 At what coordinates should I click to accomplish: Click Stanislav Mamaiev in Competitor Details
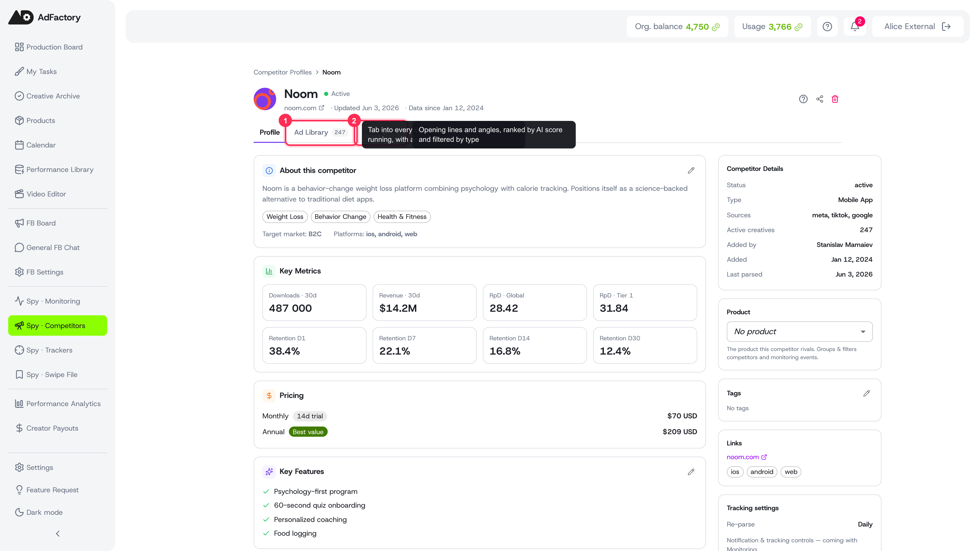pyautogui.click(x=844, y=245)
